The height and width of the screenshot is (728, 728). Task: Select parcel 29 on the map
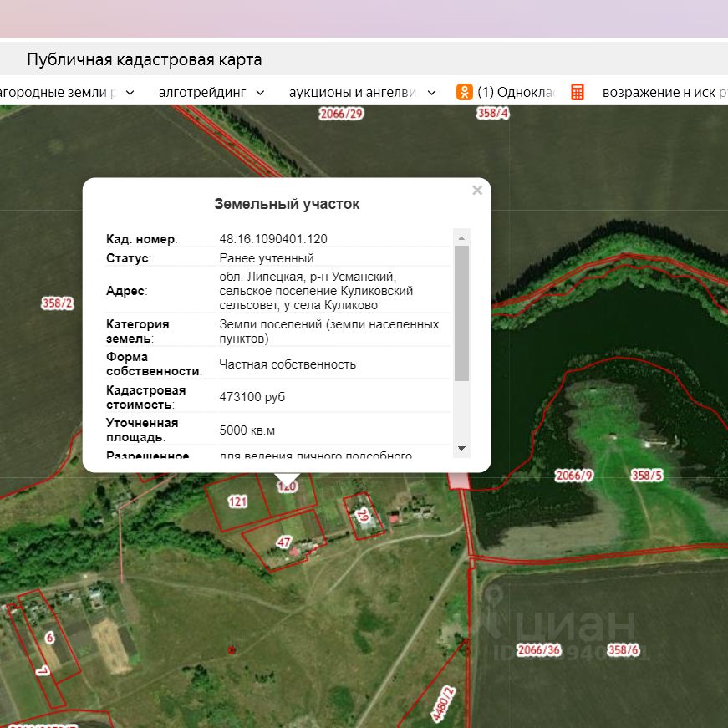pos(363,516)
